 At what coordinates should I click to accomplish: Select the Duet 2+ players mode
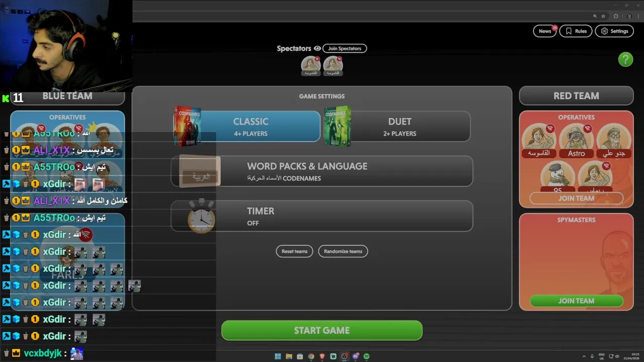click(x=399, y=127)
